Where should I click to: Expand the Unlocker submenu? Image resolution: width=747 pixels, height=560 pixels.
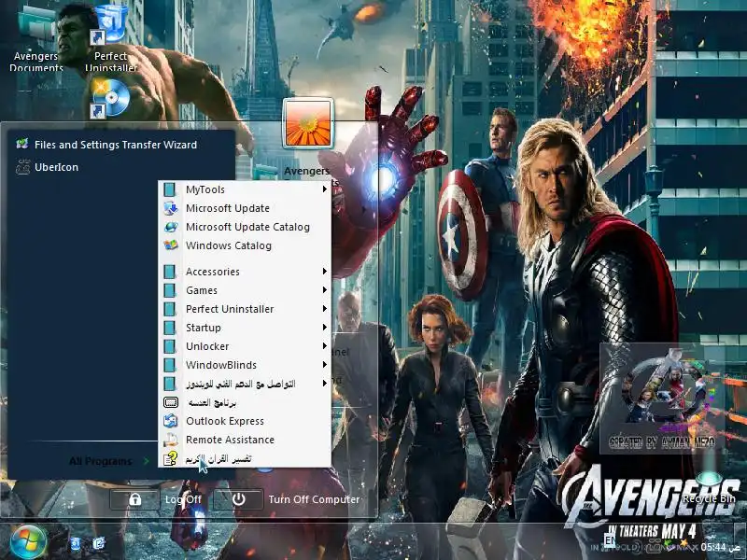(245, 346)
